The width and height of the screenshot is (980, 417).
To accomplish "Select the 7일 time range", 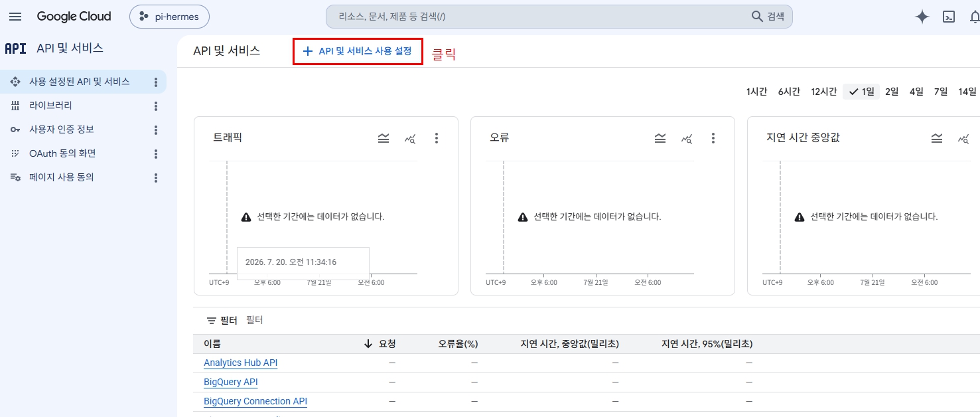I will coord(941,92).
